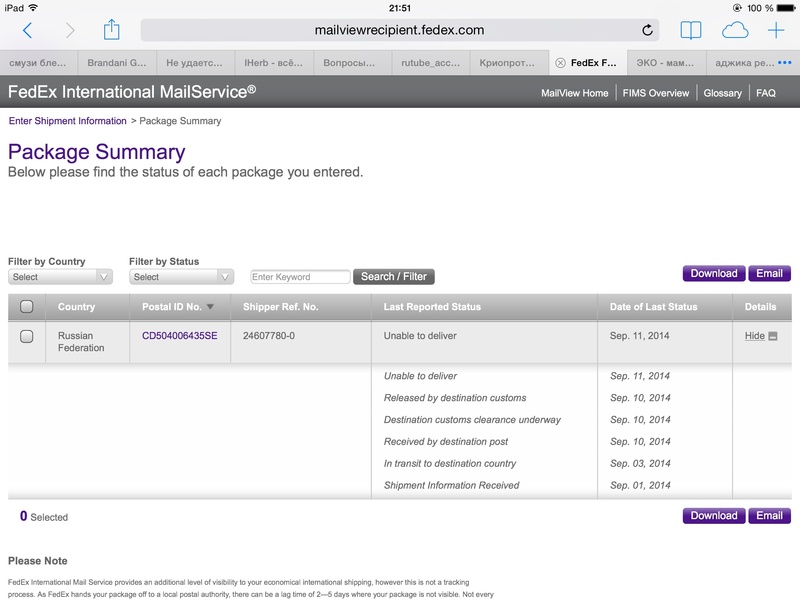
Task: Click the Hide details link
Action: pos(755,336)
